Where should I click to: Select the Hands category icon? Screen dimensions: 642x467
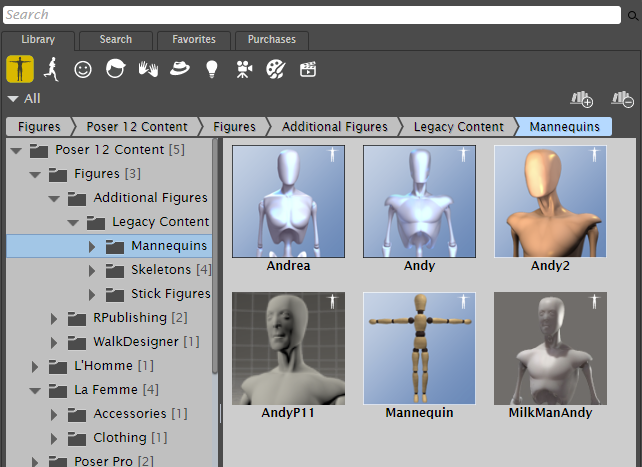(x=148, y=69)
